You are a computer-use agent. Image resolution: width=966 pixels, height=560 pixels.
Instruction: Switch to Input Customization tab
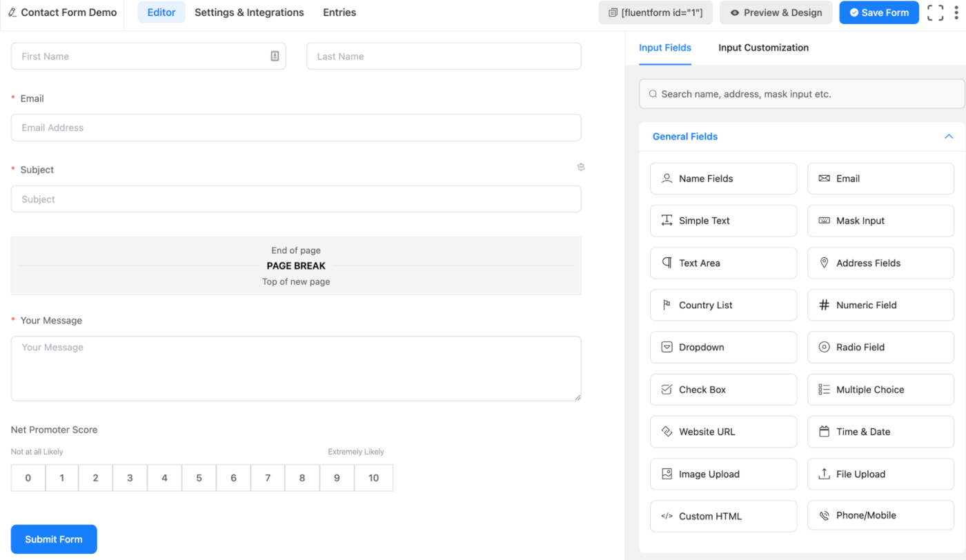(x=763, y=48)
